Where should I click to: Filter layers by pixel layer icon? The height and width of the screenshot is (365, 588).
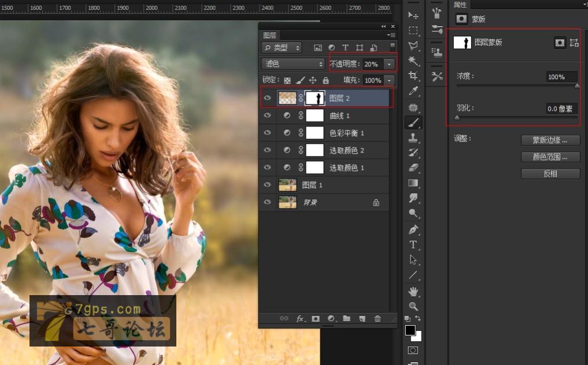pyautogui.click(x=318, y=47)
